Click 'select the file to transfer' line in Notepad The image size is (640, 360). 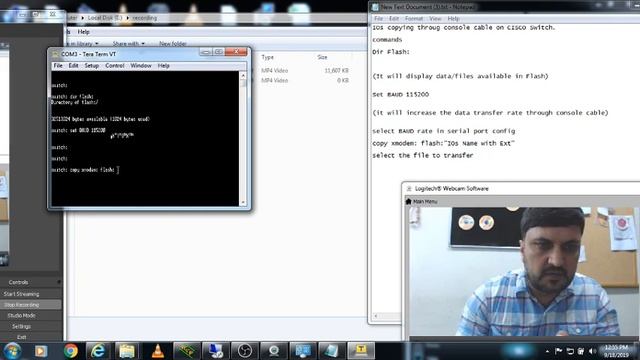422,156
